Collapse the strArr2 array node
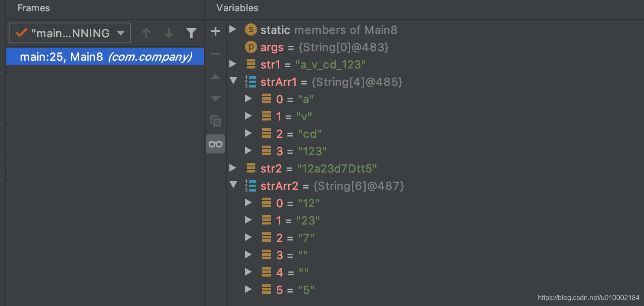 click(233, 185)
